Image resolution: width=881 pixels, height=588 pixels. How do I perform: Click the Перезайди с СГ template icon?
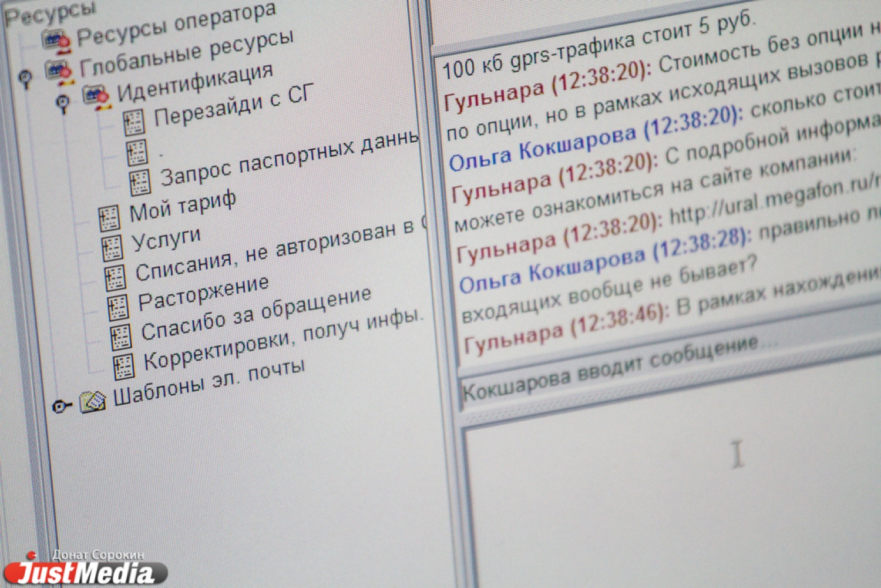tap(134, 122)
